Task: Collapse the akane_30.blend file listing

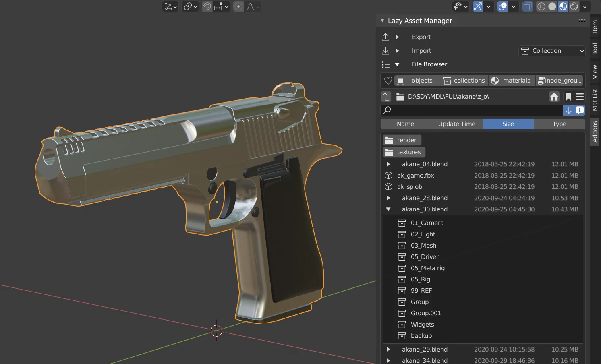Action: (x=388, y=209)
